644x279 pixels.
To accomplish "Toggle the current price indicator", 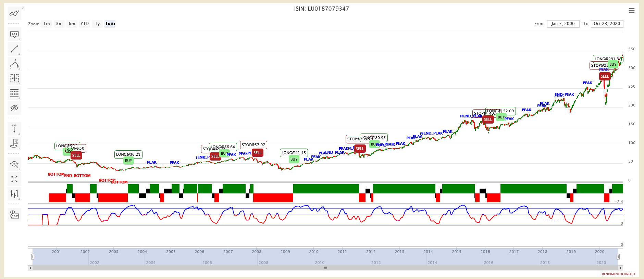I will [x=14, y=215].
